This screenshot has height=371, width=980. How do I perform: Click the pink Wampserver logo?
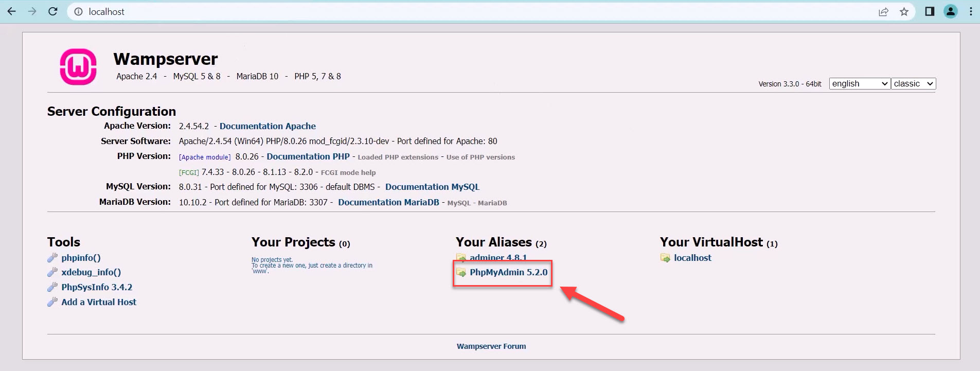coord(78,67)
